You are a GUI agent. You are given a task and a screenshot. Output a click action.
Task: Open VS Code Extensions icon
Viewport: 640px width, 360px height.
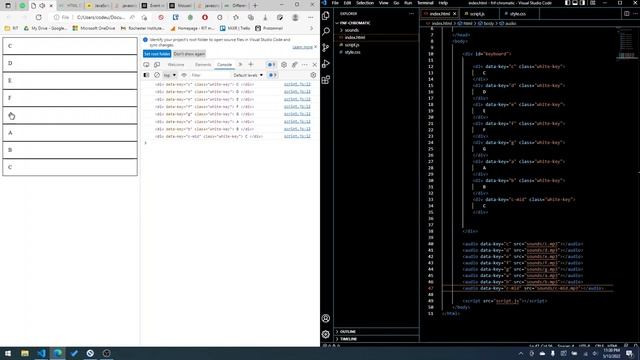tap(326, 80)
